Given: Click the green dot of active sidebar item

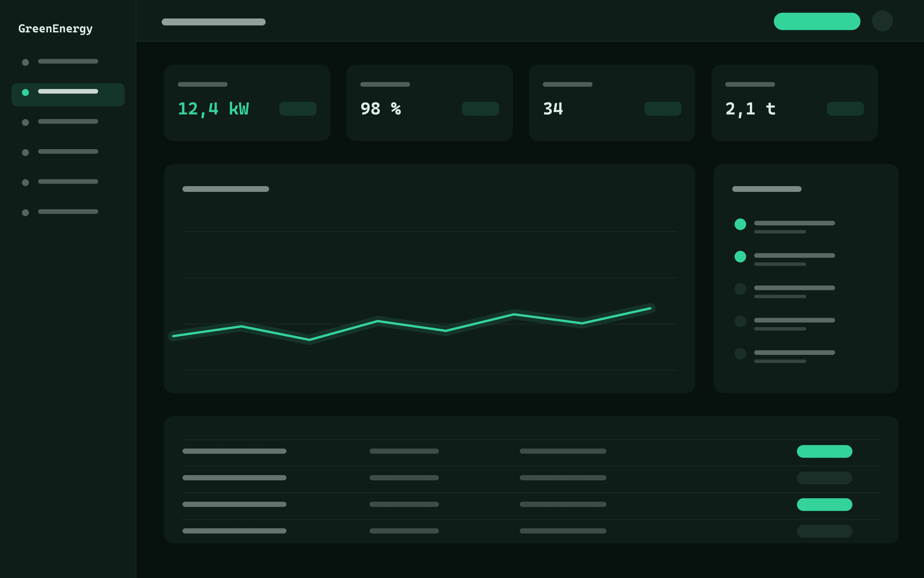Looking at the screenshot, I should click(26, 92).
